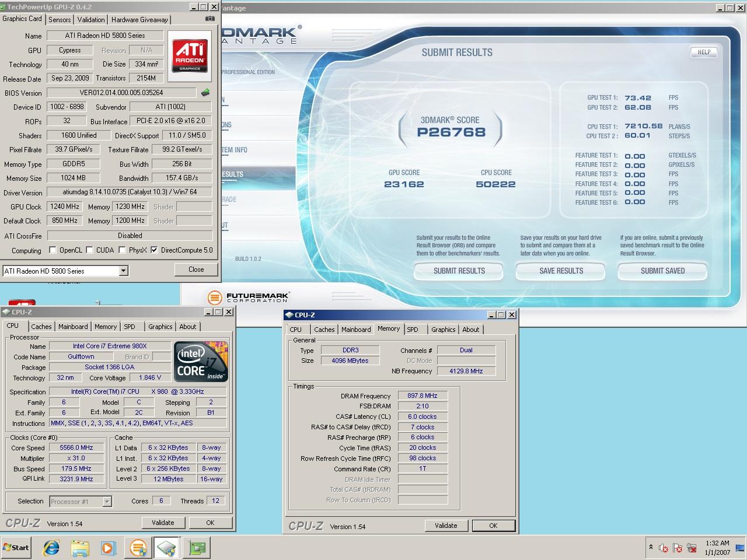Enable the OpenCL checkbox in GPU-Z
The height and width of the screenshot is (560, 747).
(53, 250)
